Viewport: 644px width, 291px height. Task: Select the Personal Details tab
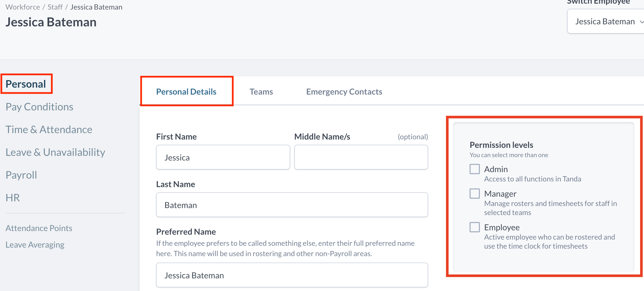(186, 91)
